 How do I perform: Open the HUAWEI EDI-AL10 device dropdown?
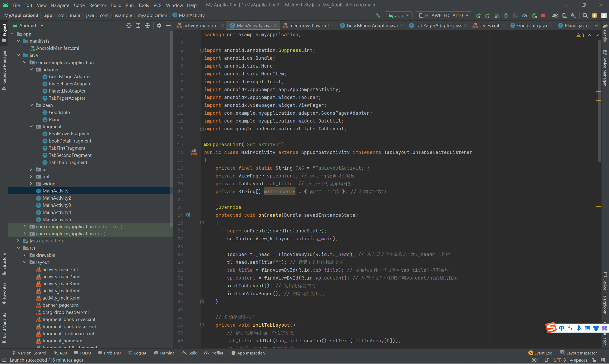click(443, 15)
